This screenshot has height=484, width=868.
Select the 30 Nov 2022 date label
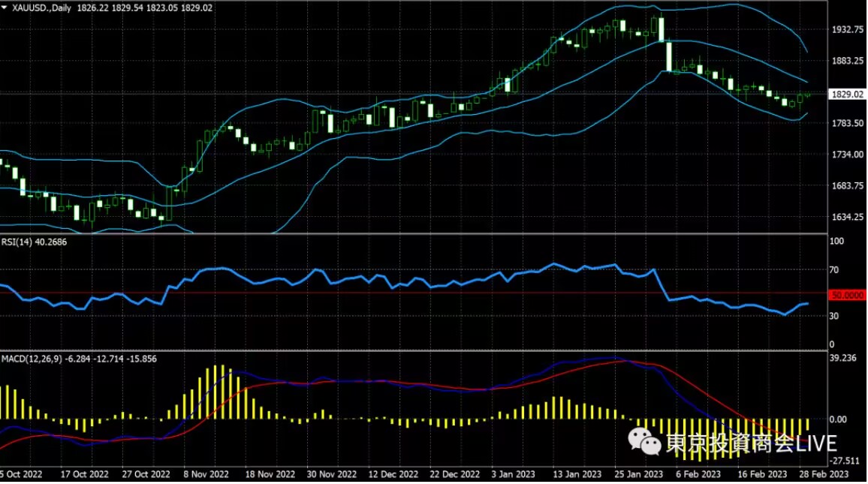(332, 474)
